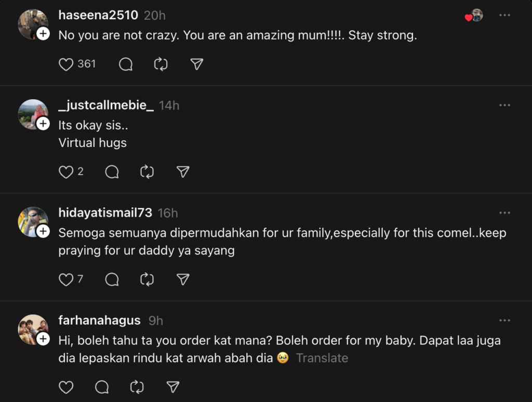Like haseena2510's comment with the heart

[x=66, y=64]
